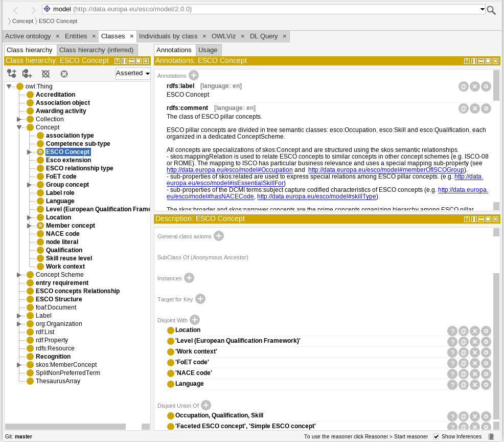Explain the Location disjoint axiom

coord(452,330)
